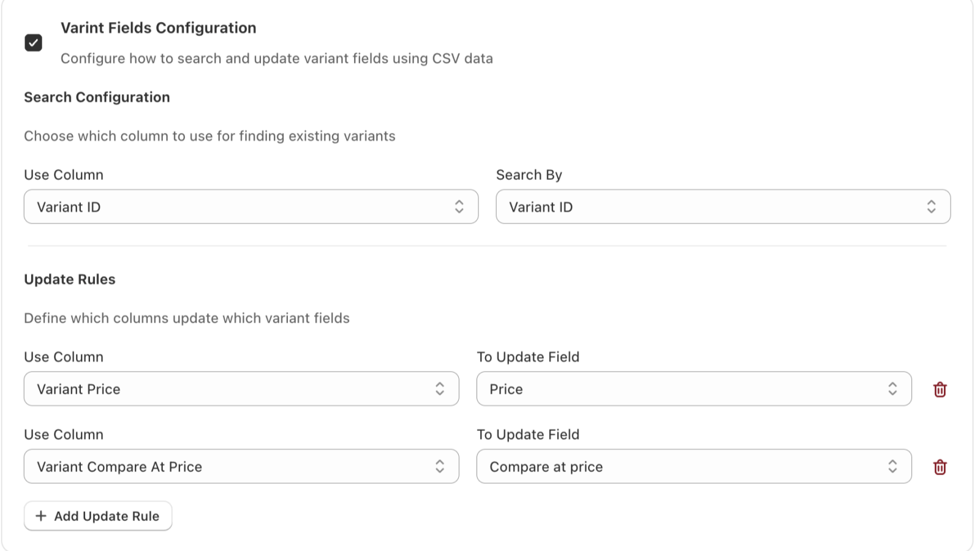980x551 pixels.
Task: Open Use Column dropdown under Search Configuration
Action: click(x=251, y=207)
